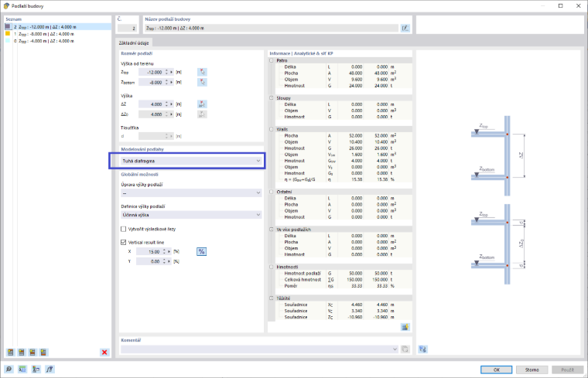Collapse the Walls section in the info table

(272, 129)
